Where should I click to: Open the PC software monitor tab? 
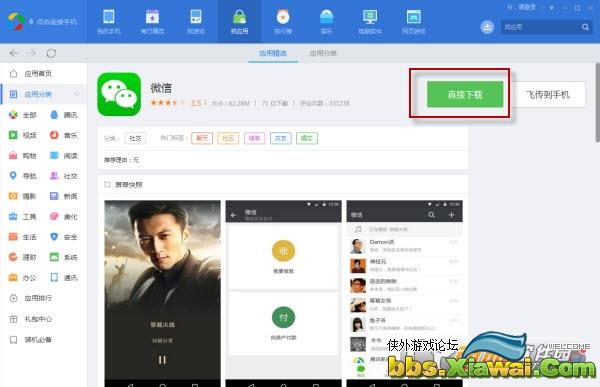[370, 22]
